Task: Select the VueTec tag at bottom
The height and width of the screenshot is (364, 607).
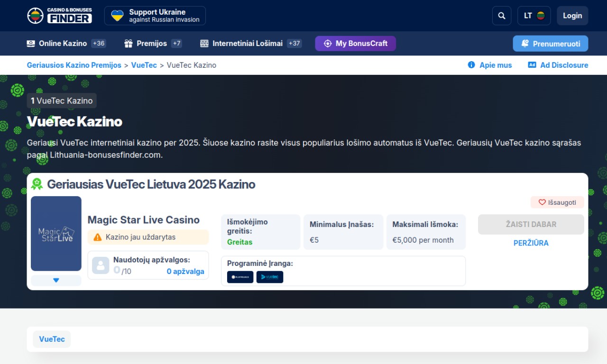Action: (52, 339)
